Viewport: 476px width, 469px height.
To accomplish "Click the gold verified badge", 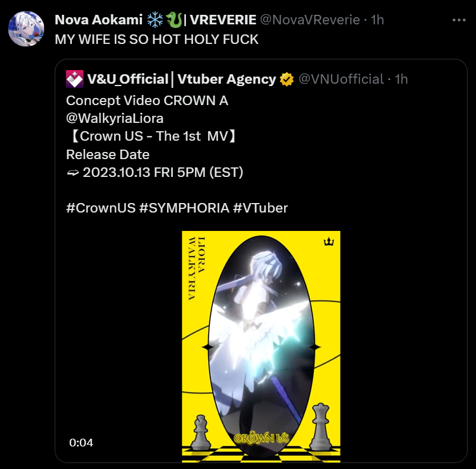I will click(x=286, y=80).
